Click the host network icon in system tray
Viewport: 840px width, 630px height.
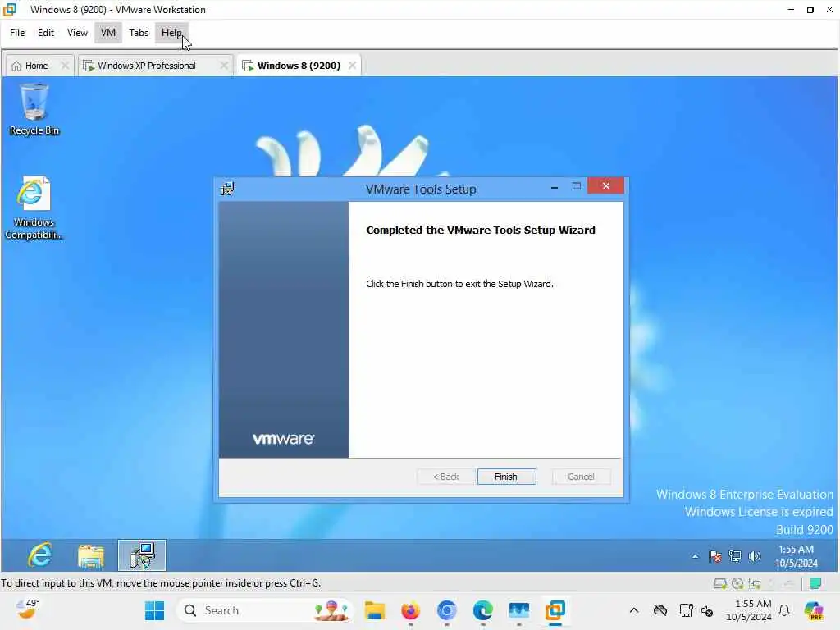[686, 610]
